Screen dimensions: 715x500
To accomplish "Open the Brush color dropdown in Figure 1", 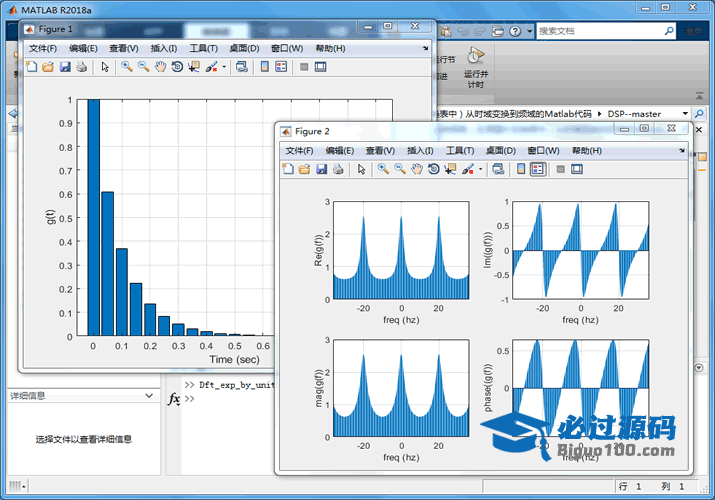I will [x=224, y=67].
